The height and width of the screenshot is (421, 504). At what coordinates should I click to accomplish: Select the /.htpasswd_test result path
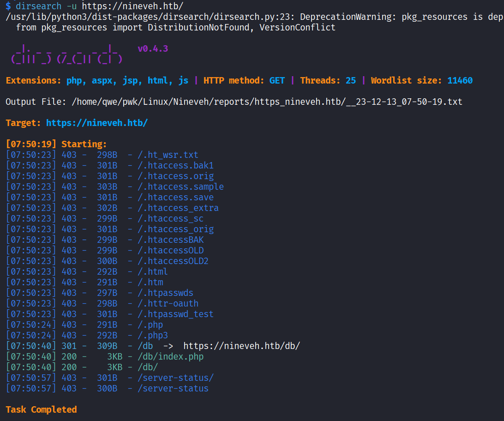[175, 314]
